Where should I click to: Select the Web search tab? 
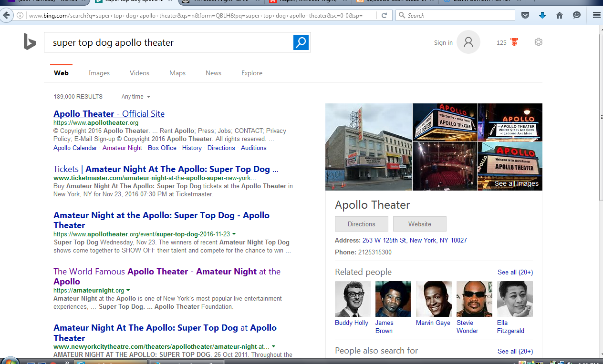tap(61, 73)
